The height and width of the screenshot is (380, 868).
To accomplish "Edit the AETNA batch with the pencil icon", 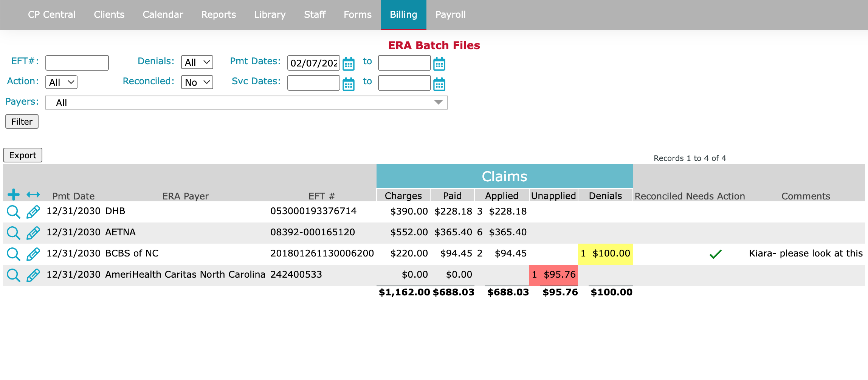I will click(x=33, y=233).
